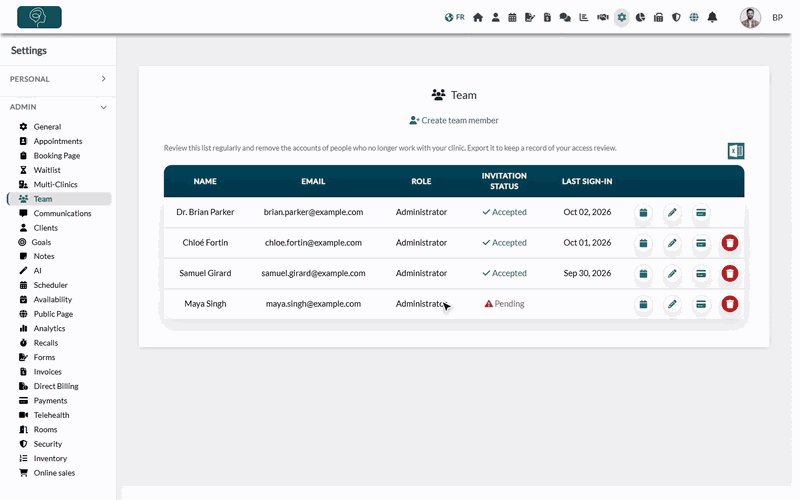Open Payments settings

tap(50, 401)
